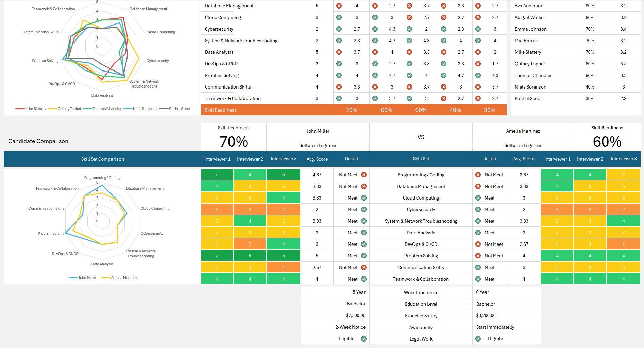
Task: Select the 30% cell in the orange Skill Readiness bar
Action: (489, 110)
